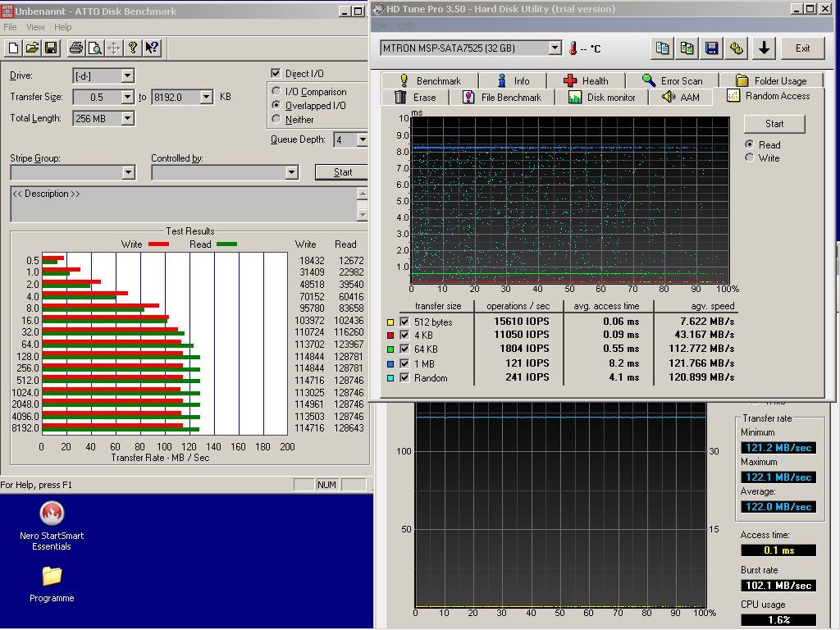Expand the Stripe Group dropdown
The height and width of the screenshot is (630, 840).
click(128, 172)
